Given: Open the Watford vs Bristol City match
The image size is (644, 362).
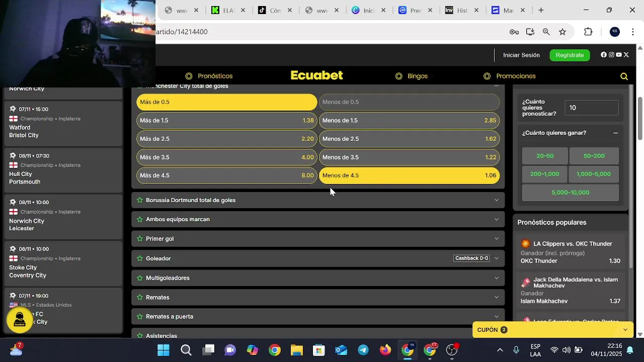Looking at the screenshot, I should (63, 123).
